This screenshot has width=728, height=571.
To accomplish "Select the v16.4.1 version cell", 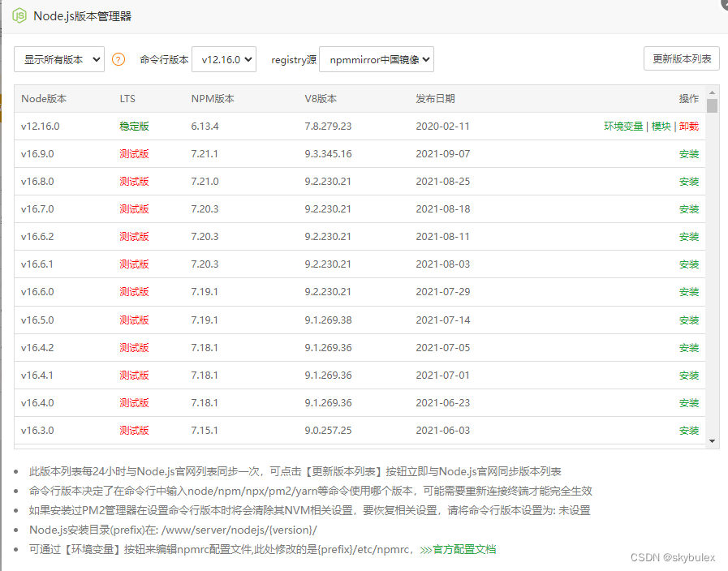I will [37, 376].
